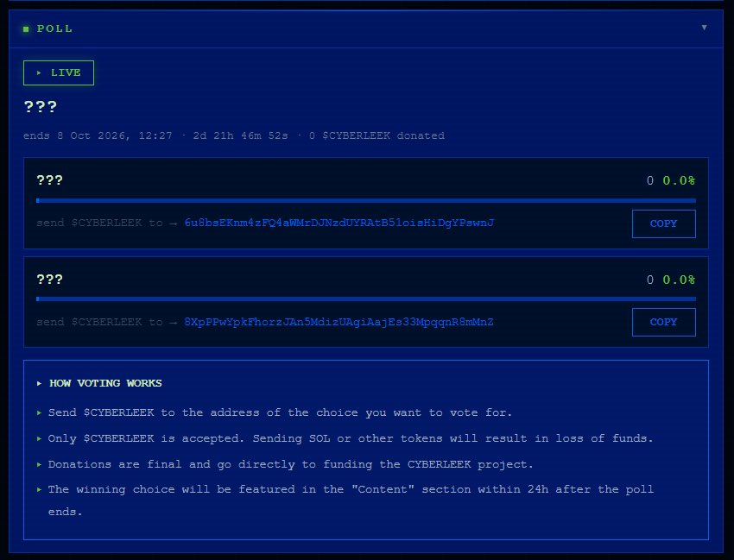Click the poll title '???' heading
Screen dimensions: 734x560
coord(41,107)
